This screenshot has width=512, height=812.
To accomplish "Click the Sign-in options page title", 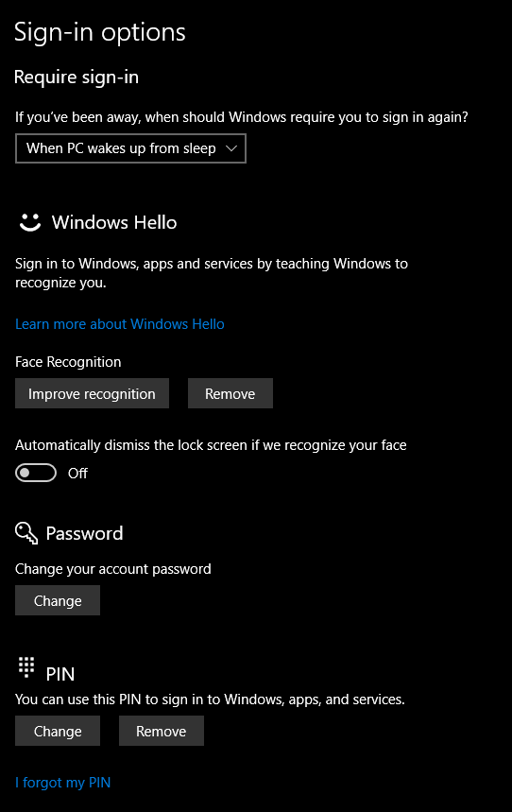I will [100, 33].
